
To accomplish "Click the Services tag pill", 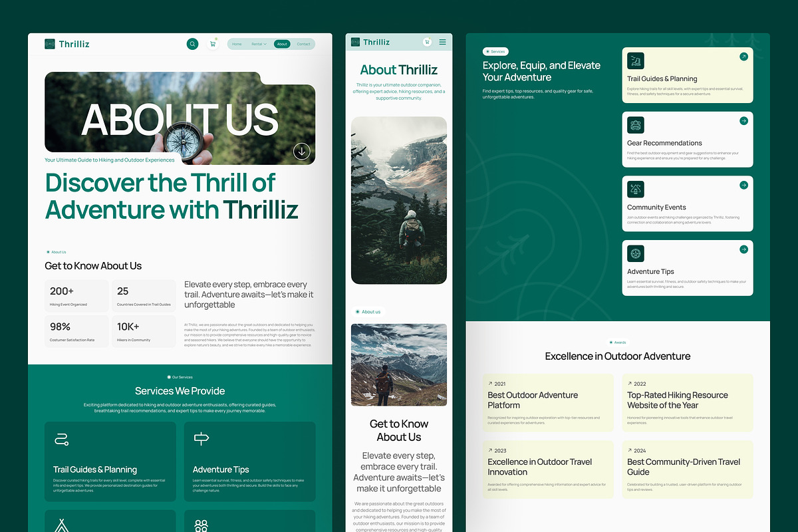I will point(495,51).
